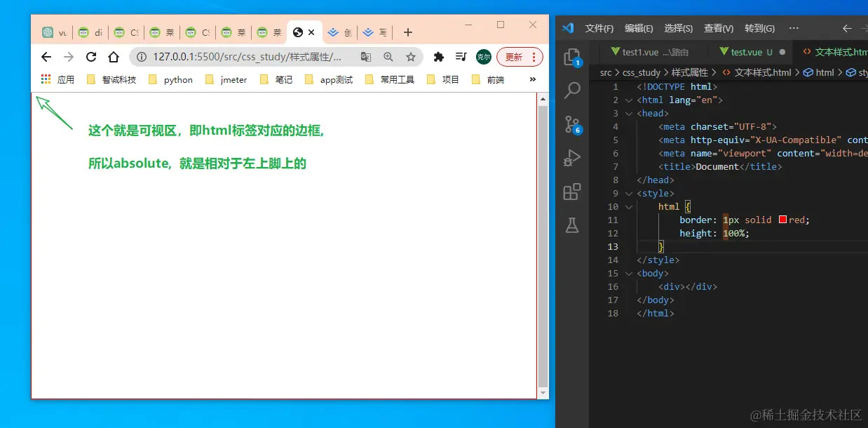Open 文件(F) menu in VS Code

599,28
